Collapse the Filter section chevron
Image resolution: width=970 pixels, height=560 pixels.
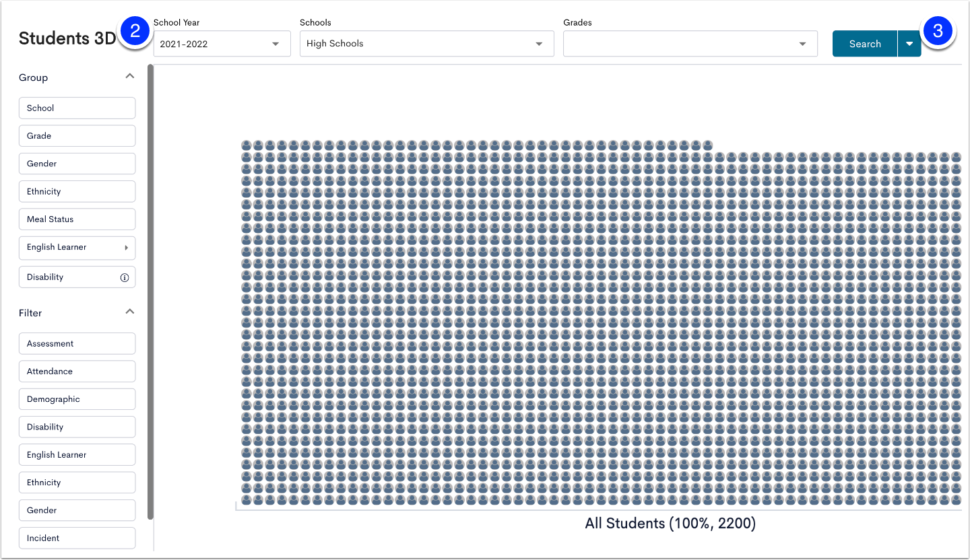(130, 312)
